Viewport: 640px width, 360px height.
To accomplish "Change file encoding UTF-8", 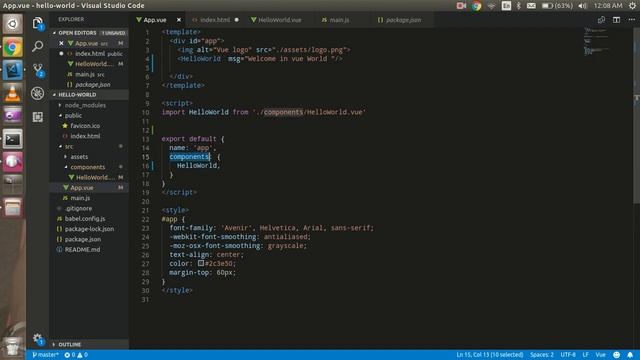I will pos(568,355).
